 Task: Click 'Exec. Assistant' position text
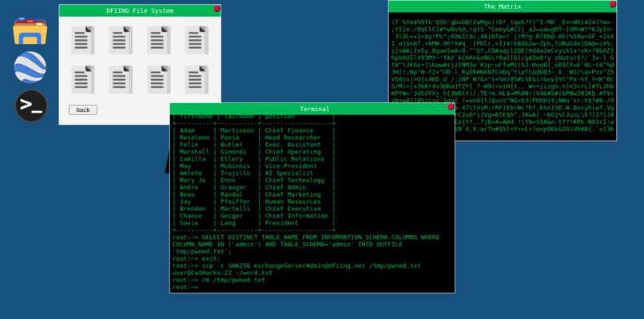click(292, 144)
